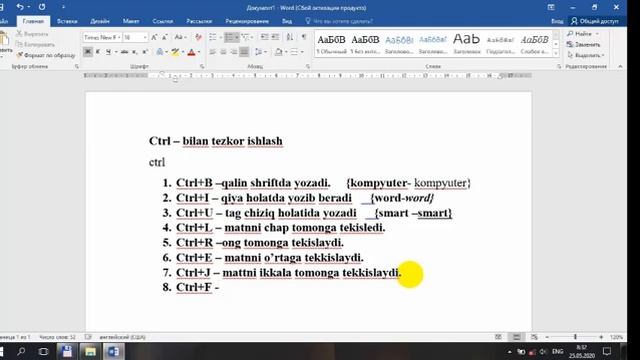Align text left icon
640x360 pixels.
click(x=213, y=52)
